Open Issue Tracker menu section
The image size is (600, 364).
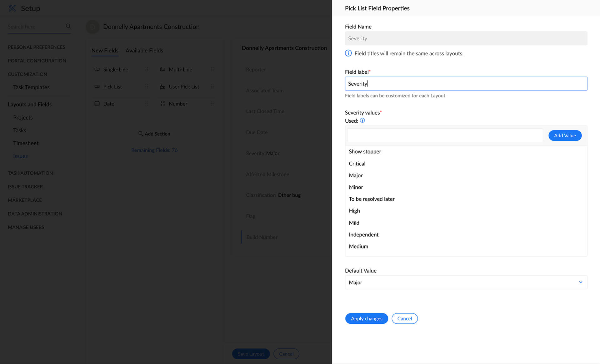coord(25,187)
